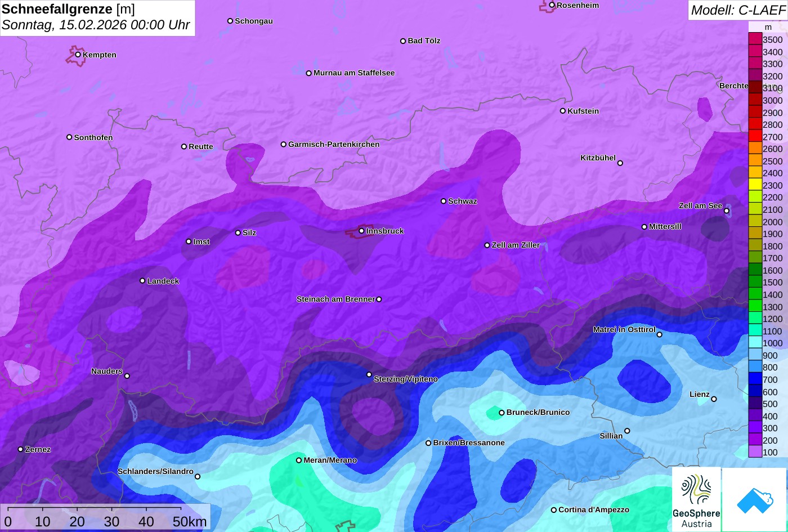Image resolution: width=788 pixels, height=532 pixels.
Task: Click the Kempten city marker
Action: tap(78, 55)
